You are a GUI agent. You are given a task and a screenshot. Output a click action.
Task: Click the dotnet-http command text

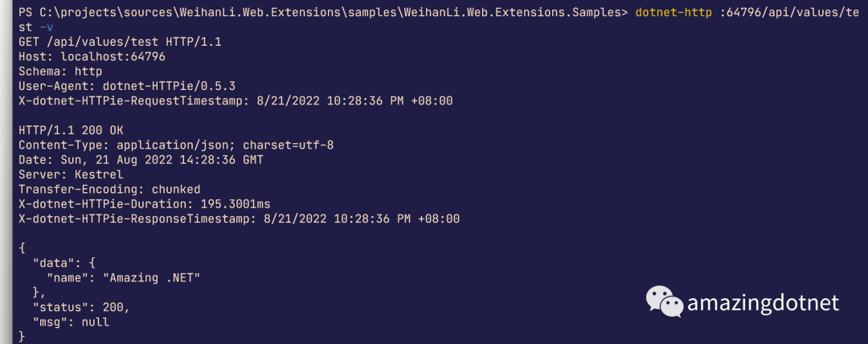[x=674, y=12]
